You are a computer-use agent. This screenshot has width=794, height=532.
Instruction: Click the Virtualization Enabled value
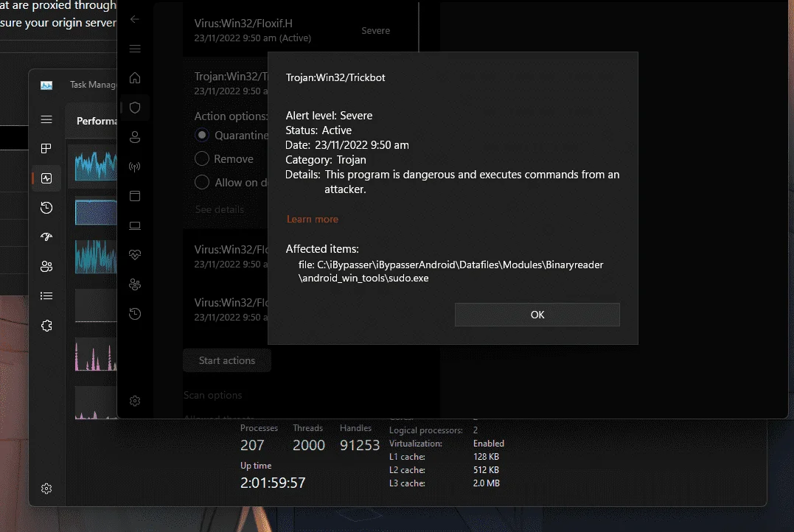click(489, 444)
